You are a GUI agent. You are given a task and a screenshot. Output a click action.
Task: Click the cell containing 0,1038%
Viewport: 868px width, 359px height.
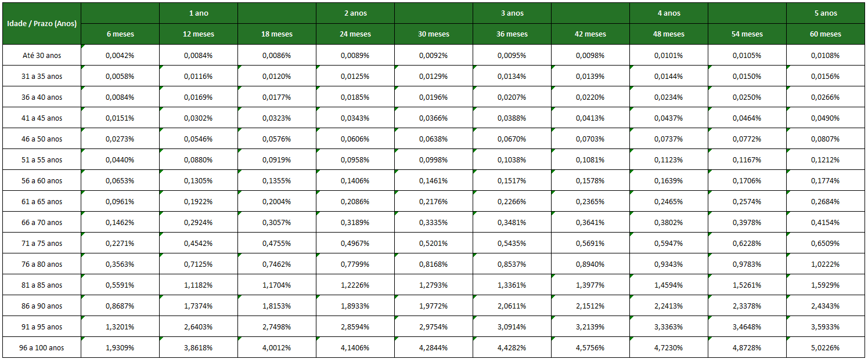point(512,159)
